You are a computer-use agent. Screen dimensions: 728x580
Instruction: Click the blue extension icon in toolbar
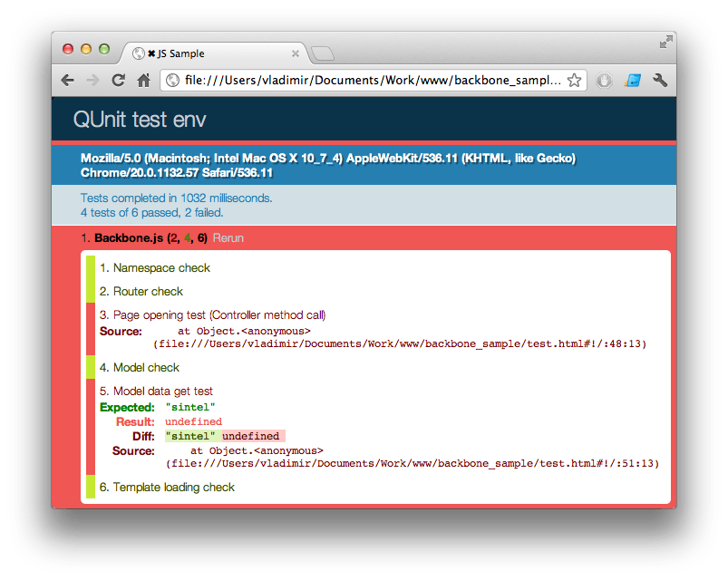(x=633, y=81)
